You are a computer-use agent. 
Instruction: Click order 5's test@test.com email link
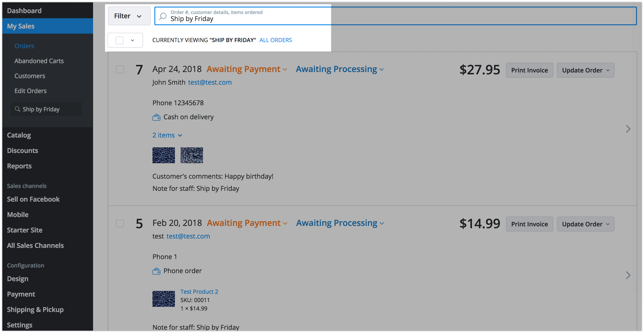(188, 236)
